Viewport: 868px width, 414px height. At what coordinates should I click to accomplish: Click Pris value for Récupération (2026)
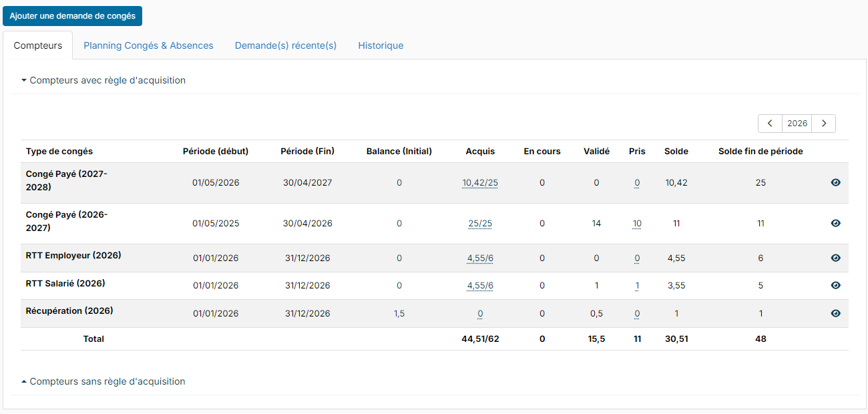click(637, 314)
